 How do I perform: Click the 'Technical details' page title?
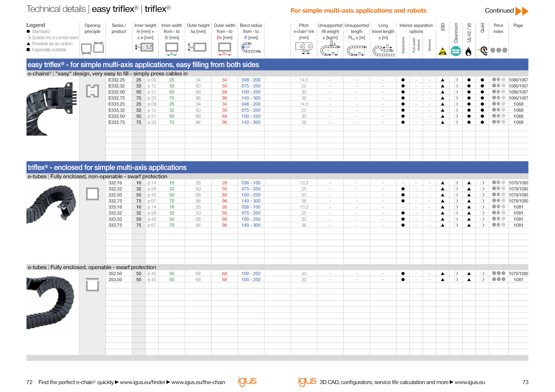click(x=56, y=9)
